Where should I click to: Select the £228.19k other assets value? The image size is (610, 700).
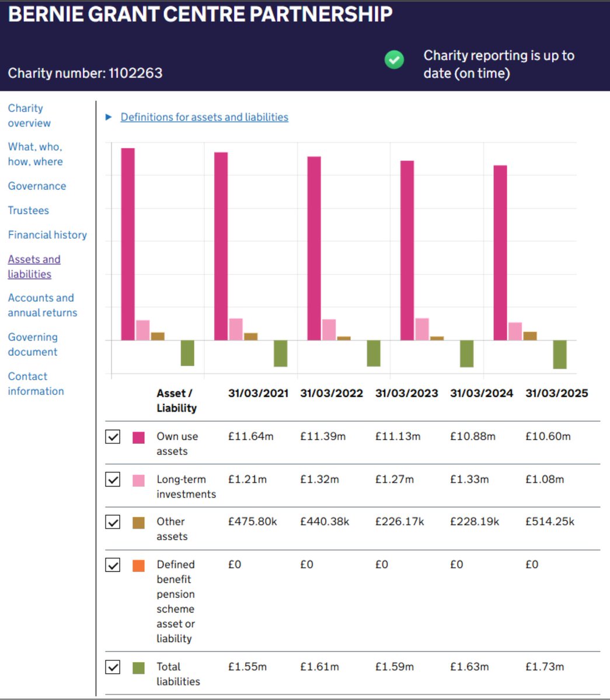[x=475, y=521]
